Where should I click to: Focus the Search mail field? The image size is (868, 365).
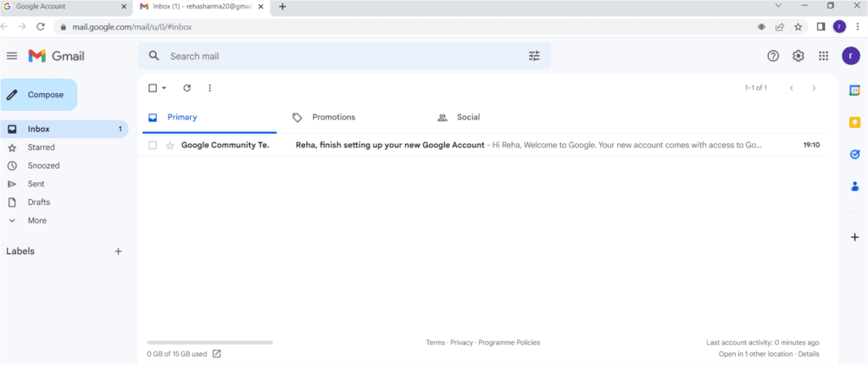coord(343,56)
